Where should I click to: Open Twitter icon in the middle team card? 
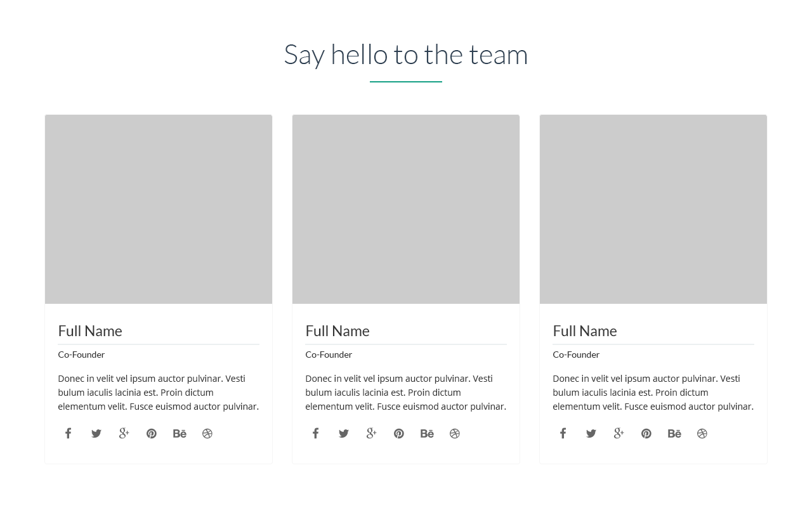[343, 434]
